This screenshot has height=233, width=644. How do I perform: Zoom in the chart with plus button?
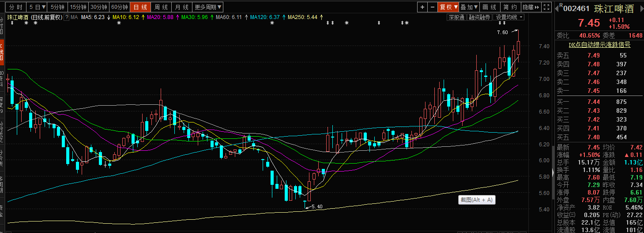coord(422,7)
